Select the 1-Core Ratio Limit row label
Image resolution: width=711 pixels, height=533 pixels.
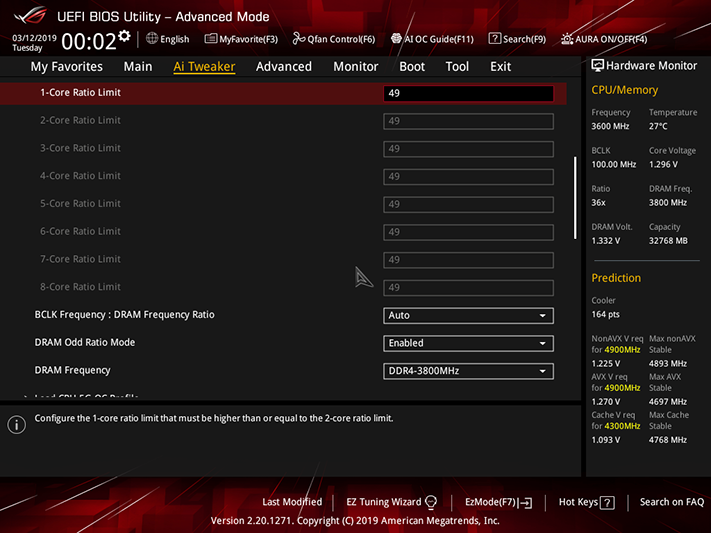click(80, 93)
